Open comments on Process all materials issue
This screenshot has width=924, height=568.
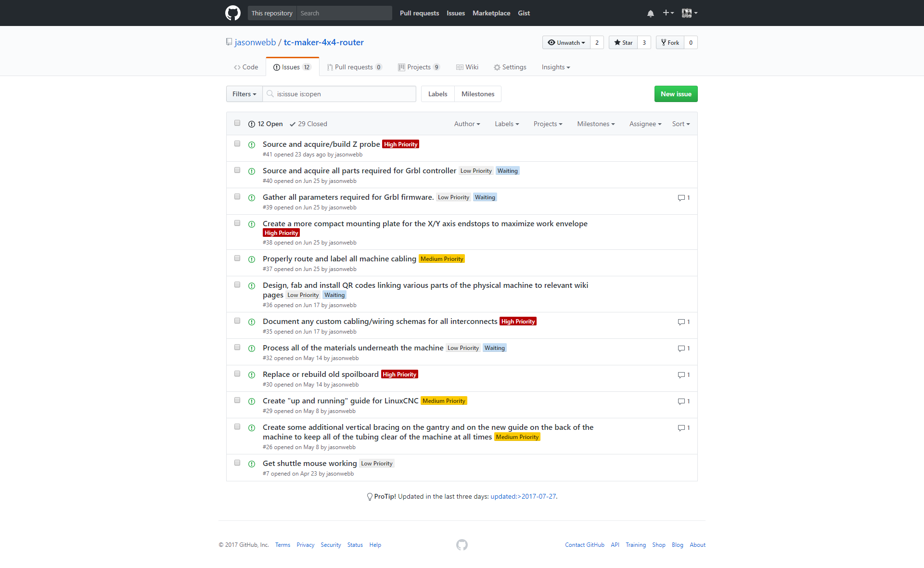click(x=684, y=349)
